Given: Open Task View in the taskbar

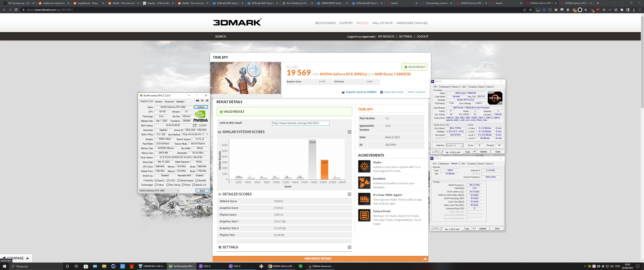Looking at the screenshot, I should coord(77,266).
